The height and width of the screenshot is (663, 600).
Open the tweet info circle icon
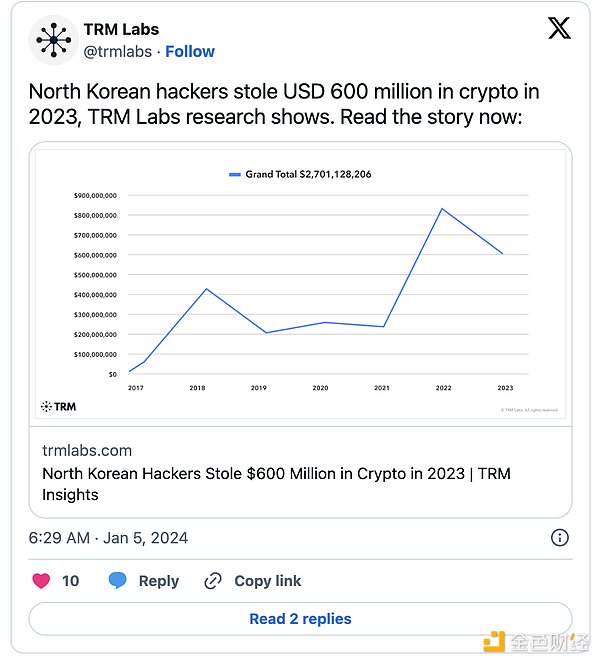click(x=560, y=538)
